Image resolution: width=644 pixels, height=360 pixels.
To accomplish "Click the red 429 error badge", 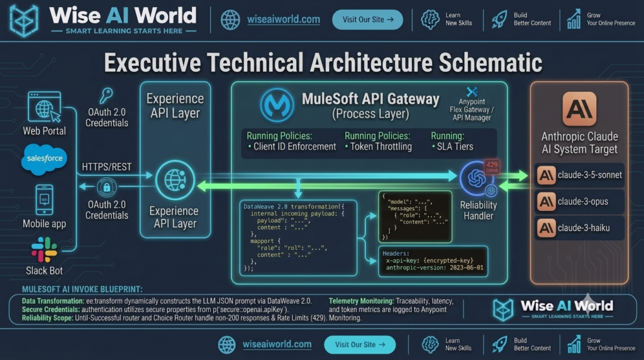I will point(492,166).
